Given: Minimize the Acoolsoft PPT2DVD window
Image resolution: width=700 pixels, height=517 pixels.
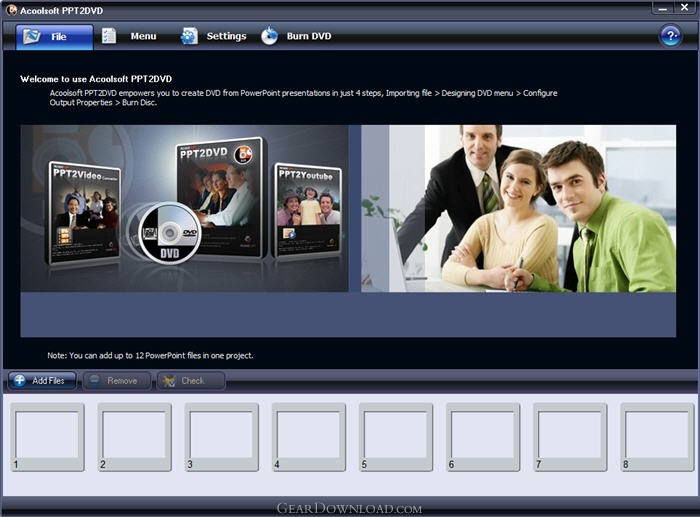Looking at the screenshot, I should coord(663,8).
